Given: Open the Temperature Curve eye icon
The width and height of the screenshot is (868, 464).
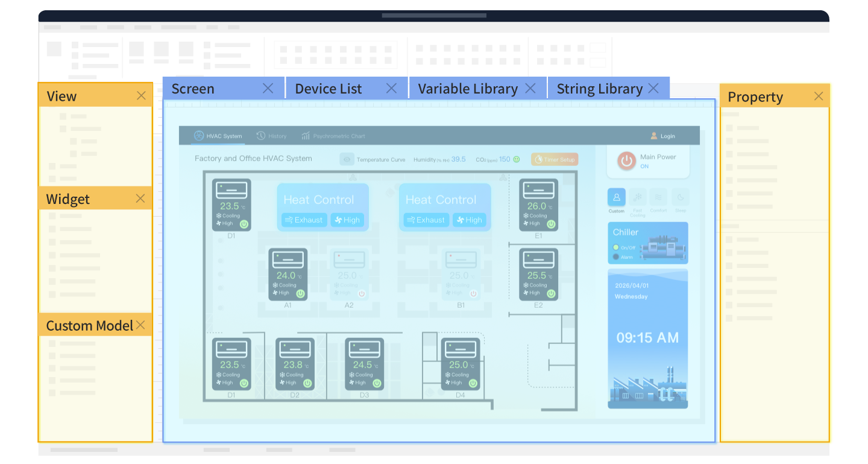Looking at the screenshot, I should point(347,159).
